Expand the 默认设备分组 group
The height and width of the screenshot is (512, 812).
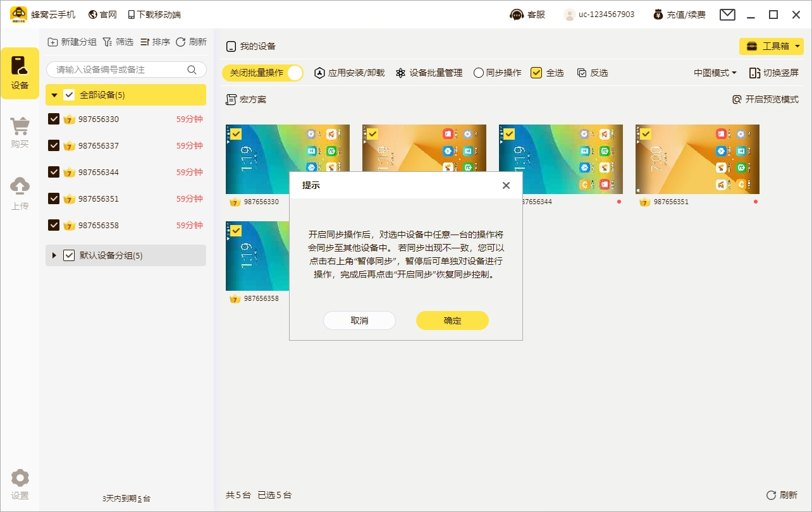[x=53, y=255]
